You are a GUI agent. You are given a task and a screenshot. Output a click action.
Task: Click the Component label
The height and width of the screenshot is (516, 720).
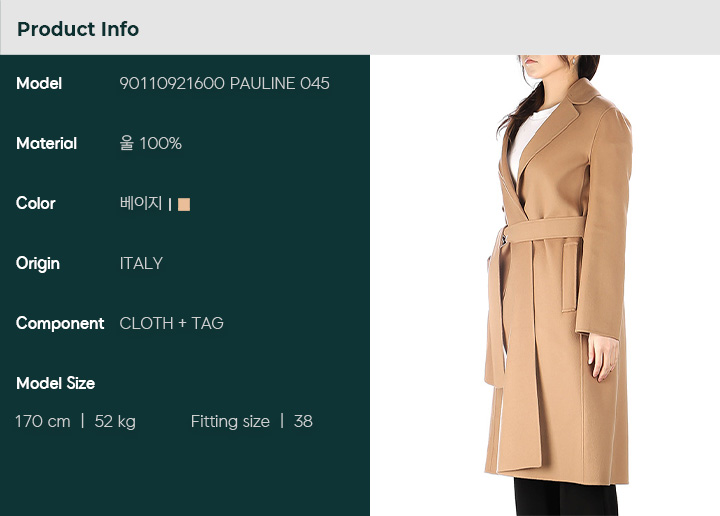coord(60,324)
